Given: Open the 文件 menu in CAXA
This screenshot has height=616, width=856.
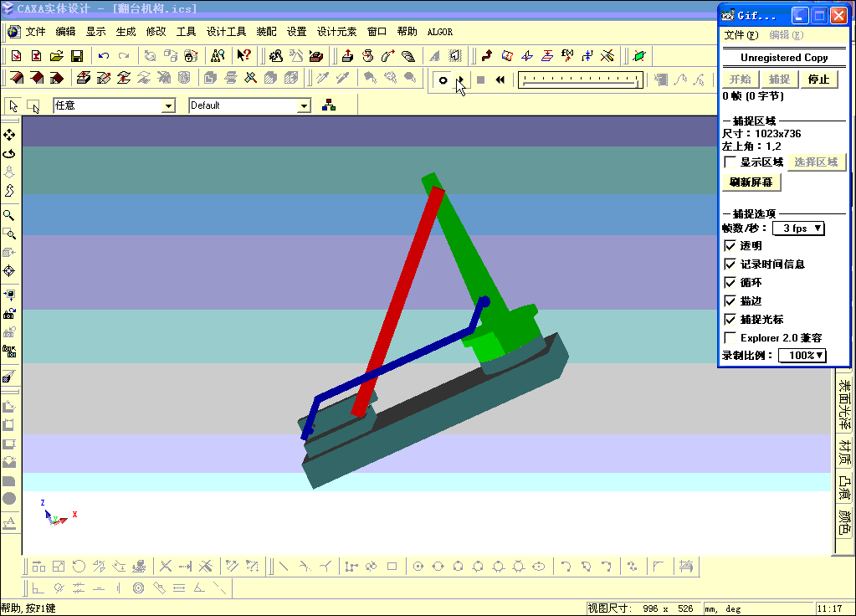Looking at the screenshot, I should click(x=35, y=32).
